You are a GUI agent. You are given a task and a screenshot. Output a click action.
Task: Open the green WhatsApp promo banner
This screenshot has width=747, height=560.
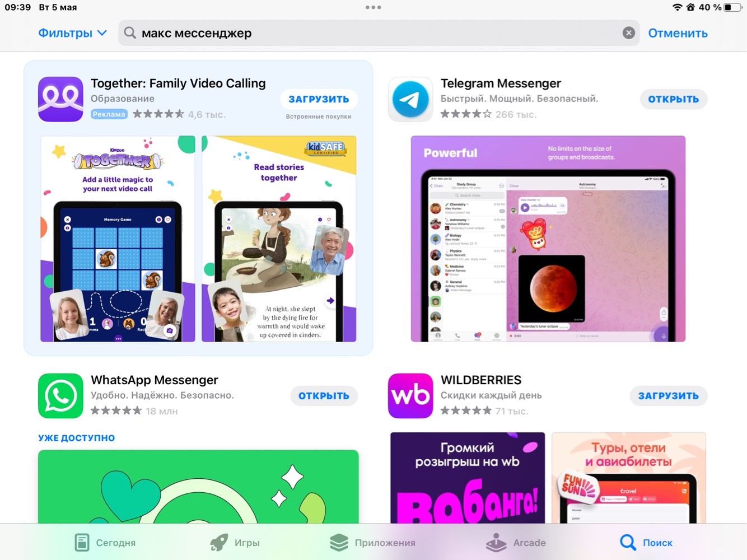(x=198, y=487)
